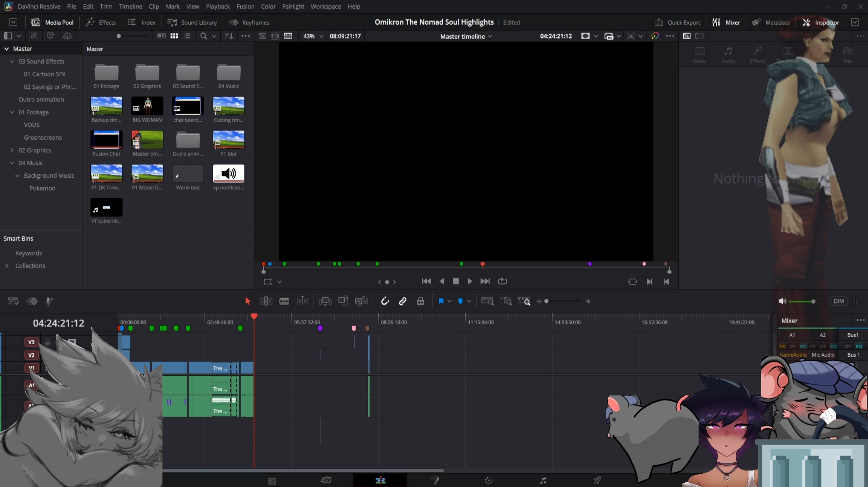868x487 pixels.
Task: Switch media pool to list view
Action: [x=187, y=36]
